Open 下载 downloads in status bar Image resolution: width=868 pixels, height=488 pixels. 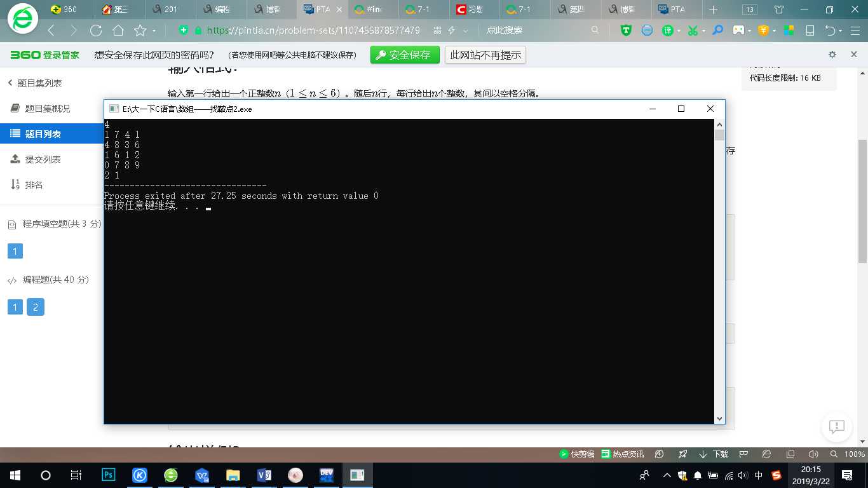pos(714,454)
